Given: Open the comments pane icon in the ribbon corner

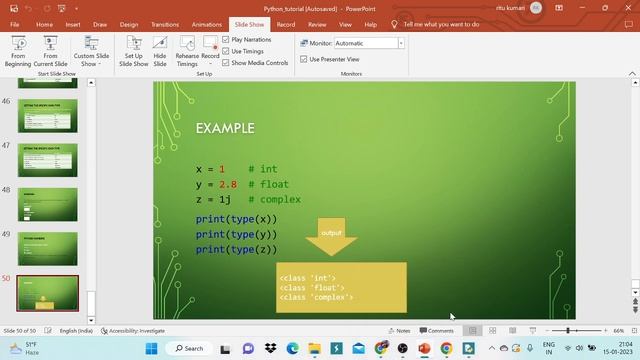Looking at the screenshot, I should (x=629, y=24).
